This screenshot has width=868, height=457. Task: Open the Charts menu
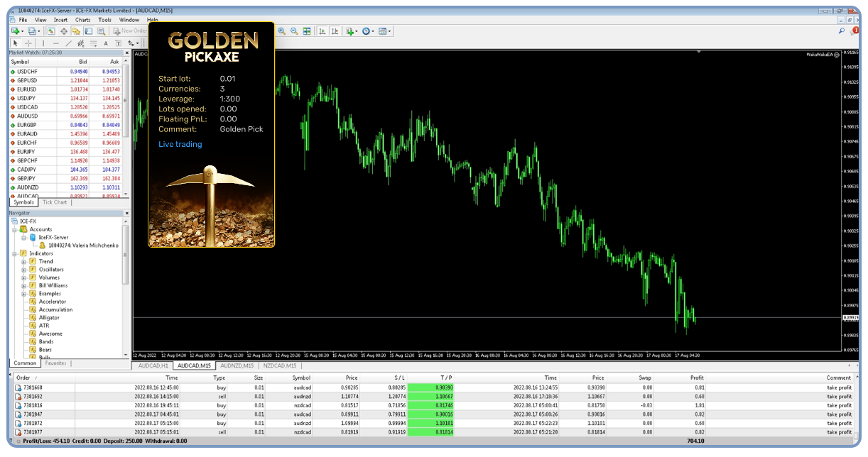[82, 20]
